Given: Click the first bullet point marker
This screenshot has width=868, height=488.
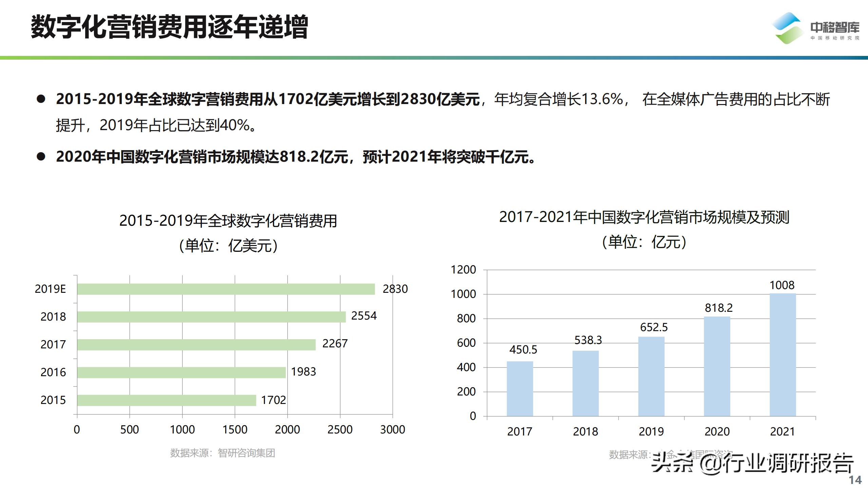Looking at the screenshot, I should pyautogui.click(x=41, y=99).
